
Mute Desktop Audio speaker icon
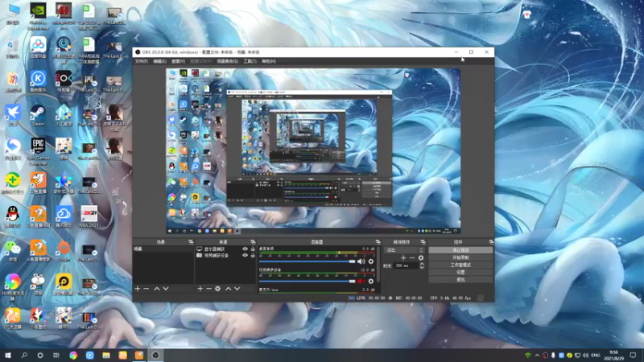pyautogui.click(x=361, y=261)
